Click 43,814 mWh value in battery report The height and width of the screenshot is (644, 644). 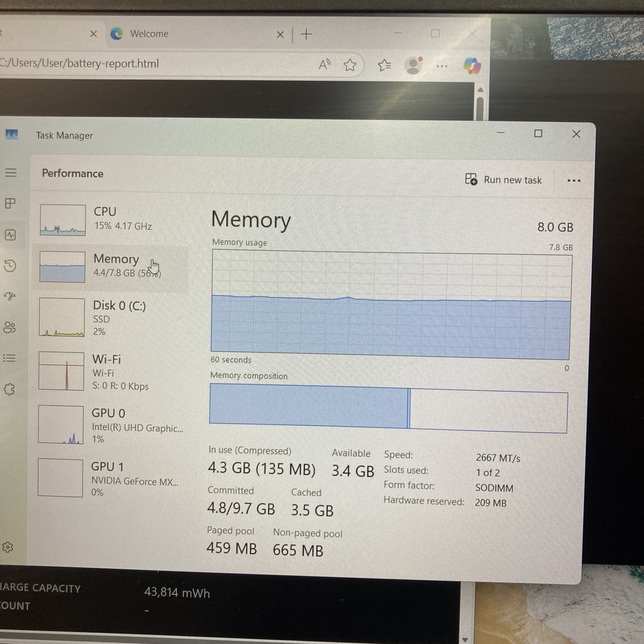pyautogui.click(x=177, y=592)
